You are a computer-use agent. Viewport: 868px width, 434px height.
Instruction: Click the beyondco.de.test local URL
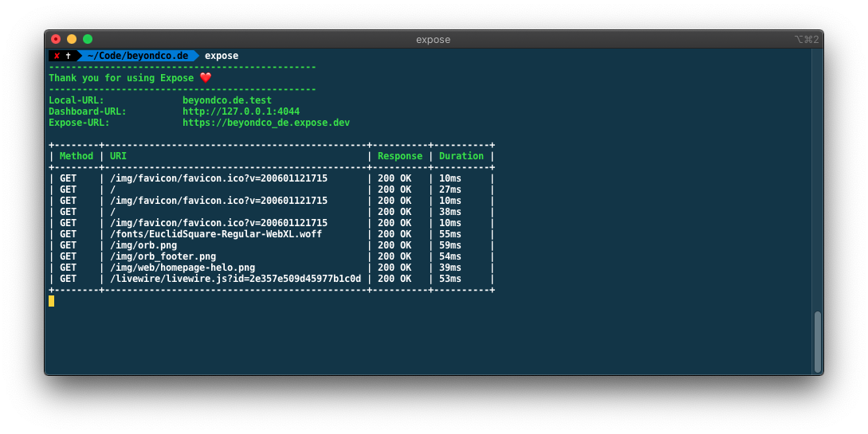coord(226,100)
